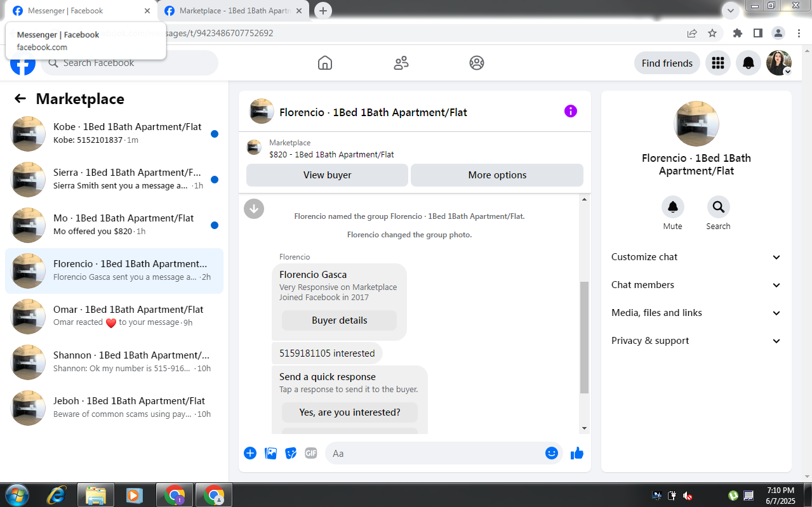Toggle Chrome side panel icon
812x507 pixels.
click(x=757, y=33)
